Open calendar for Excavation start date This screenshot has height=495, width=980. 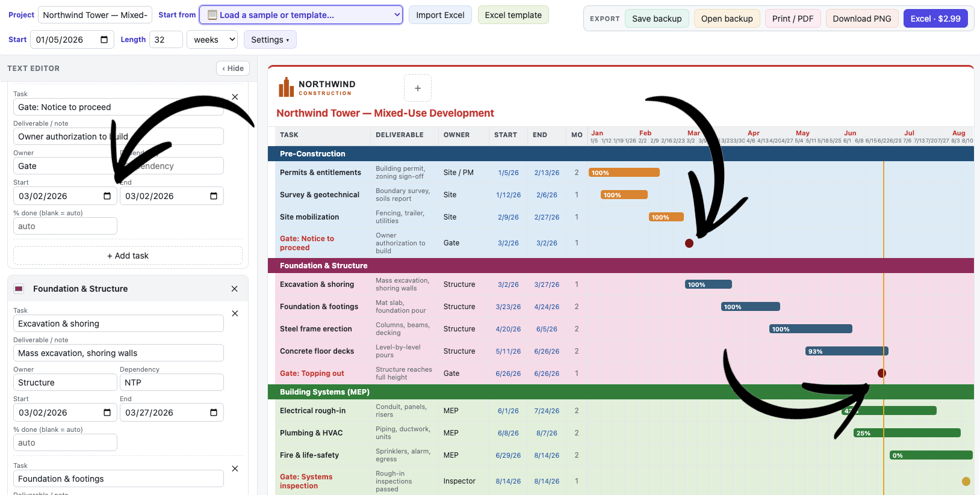[107, 413]
